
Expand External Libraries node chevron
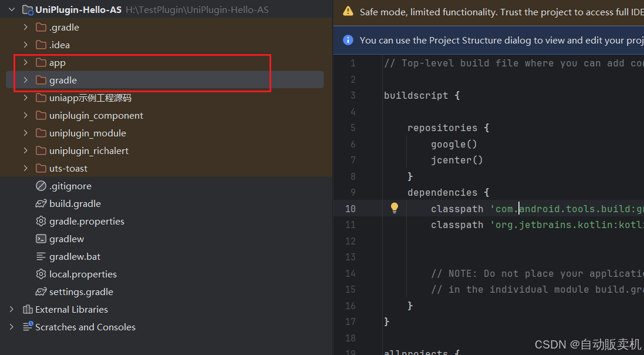point(12,309)
